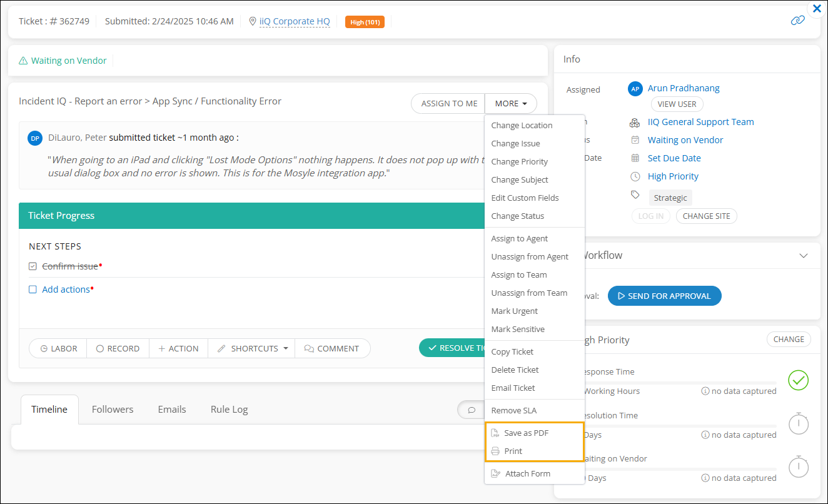
Task: Click the copy ticket link icon
Action: click(x=797, y=21)
